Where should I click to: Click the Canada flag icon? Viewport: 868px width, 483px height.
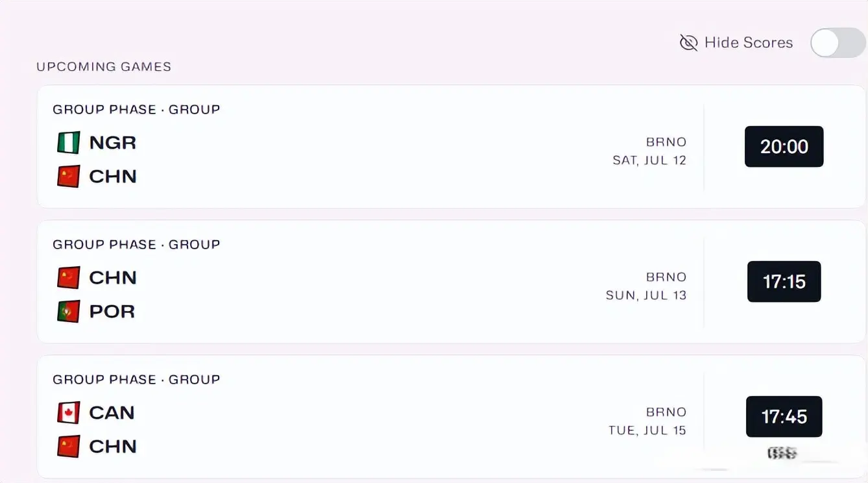pyautogui.click(x=69, y=413)
